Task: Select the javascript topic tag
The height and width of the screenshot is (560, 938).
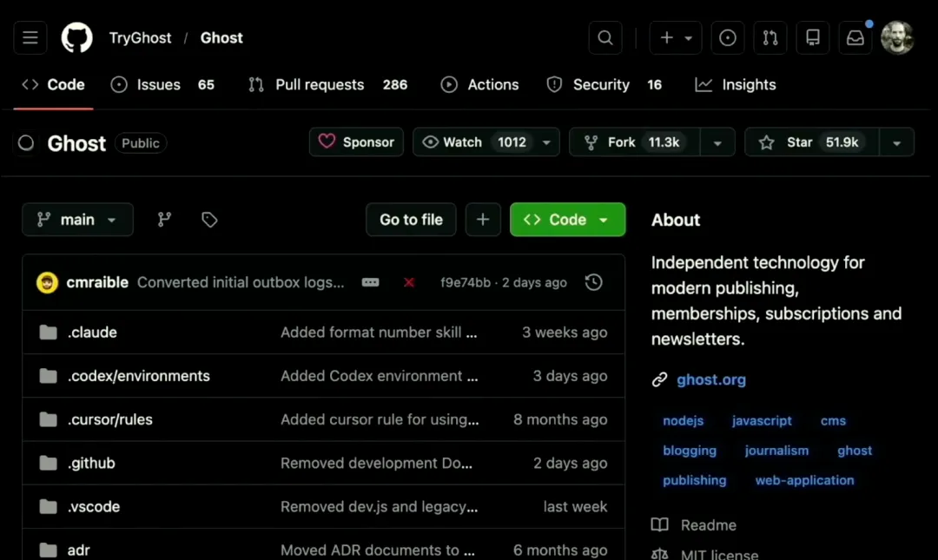Action: (762, 420)
